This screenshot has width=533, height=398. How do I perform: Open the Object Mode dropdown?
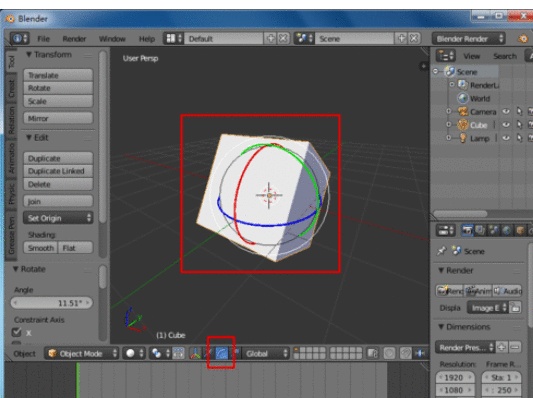click(x=82, y=353)
